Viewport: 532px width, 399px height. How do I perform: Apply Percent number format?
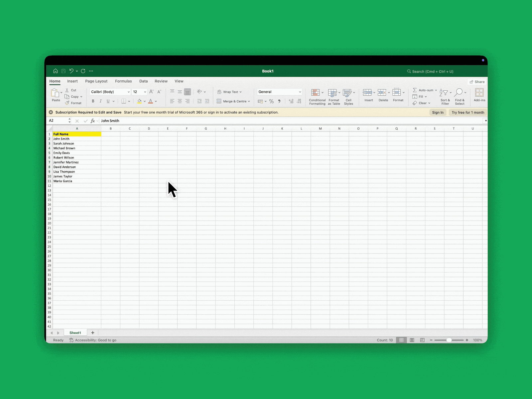coord(272,101)
